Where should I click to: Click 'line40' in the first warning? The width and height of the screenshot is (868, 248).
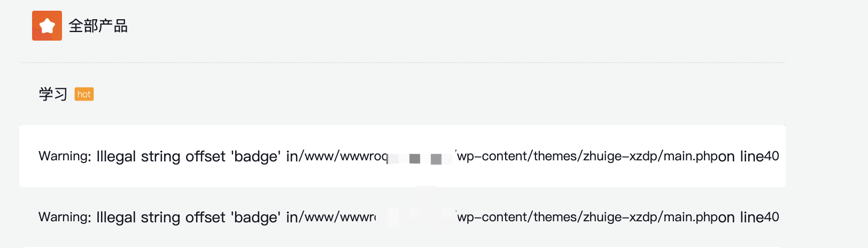(759, 156)
